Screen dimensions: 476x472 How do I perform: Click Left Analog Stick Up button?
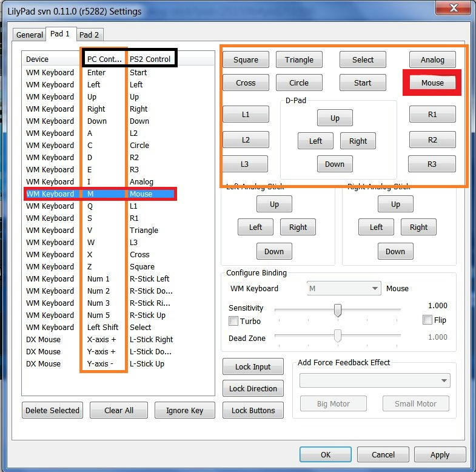pyautogui.click(x=274, y=204)
